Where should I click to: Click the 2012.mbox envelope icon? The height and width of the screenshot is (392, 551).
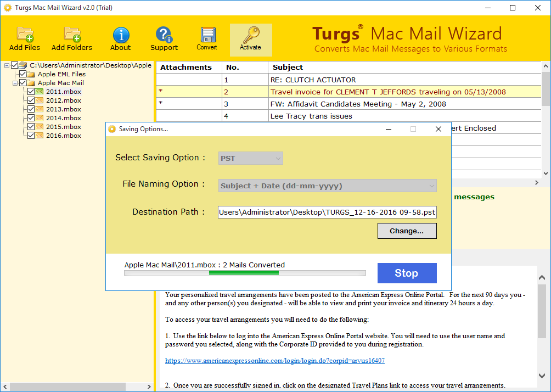point(40,100)
